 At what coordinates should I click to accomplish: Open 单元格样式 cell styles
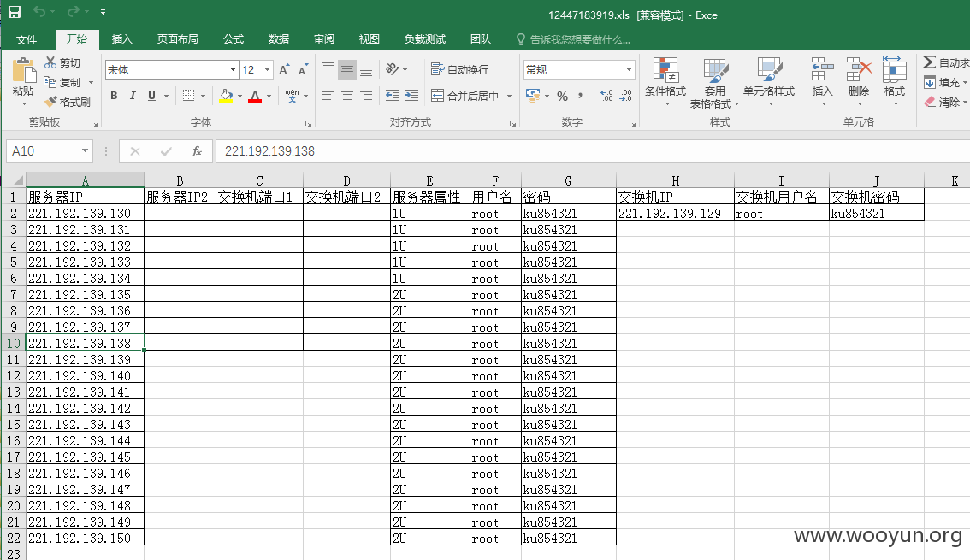point(769,81)
